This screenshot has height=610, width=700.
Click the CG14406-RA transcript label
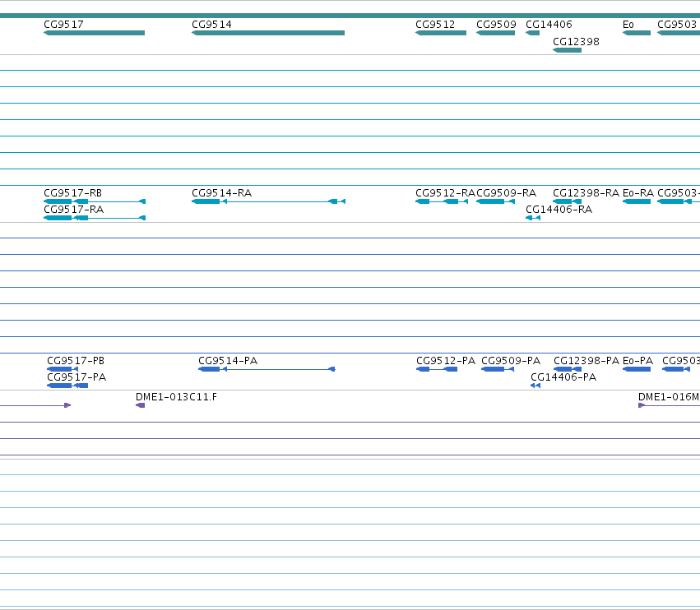559,210
